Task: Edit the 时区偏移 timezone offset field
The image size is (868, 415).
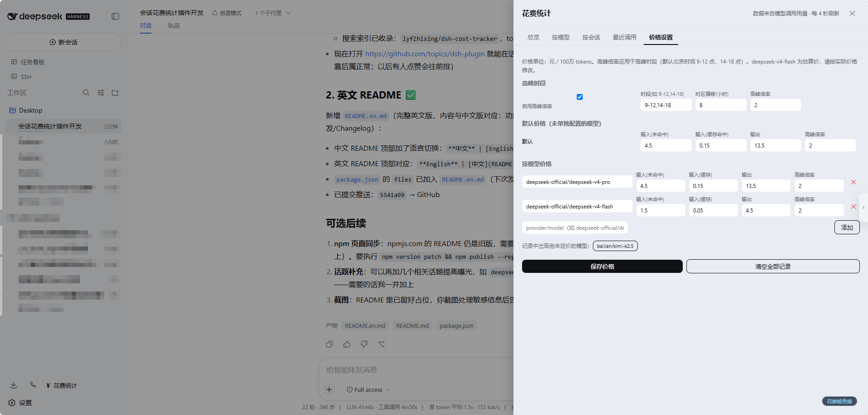Action: pyautogui.click(x=721, y=105)
